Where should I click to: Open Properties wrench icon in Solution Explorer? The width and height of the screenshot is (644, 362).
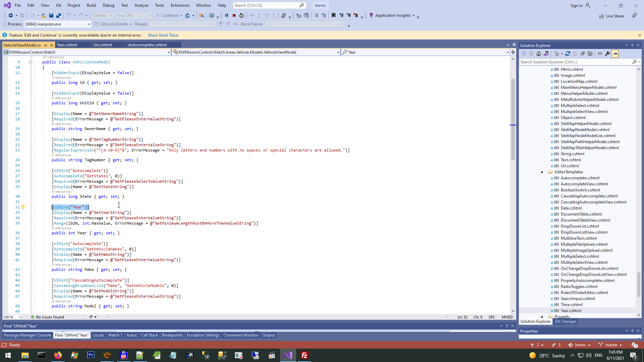point(607,54)
